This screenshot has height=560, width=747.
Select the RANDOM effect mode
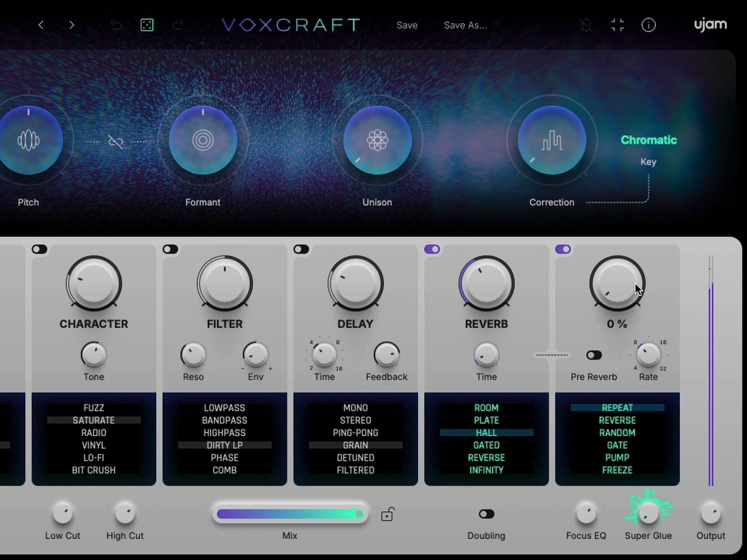617,433
